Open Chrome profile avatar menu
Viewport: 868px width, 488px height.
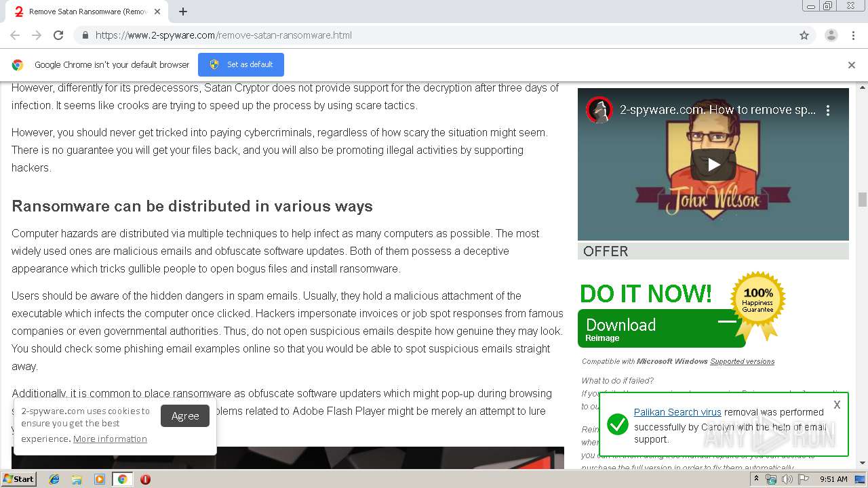pyautogui.click(x=831, y=35)
